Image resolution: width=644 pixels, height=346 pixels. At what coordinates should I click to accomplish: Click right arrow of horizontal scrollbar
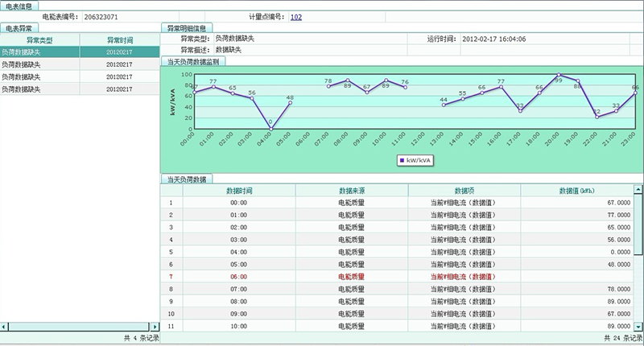[155, 326]
